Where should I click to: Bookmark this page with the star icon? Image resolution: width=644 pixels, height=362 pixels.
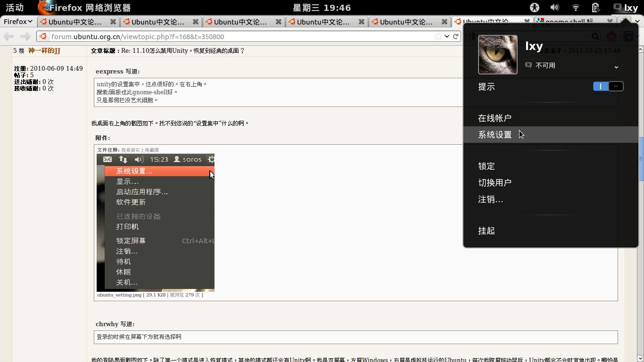(438, 36)
